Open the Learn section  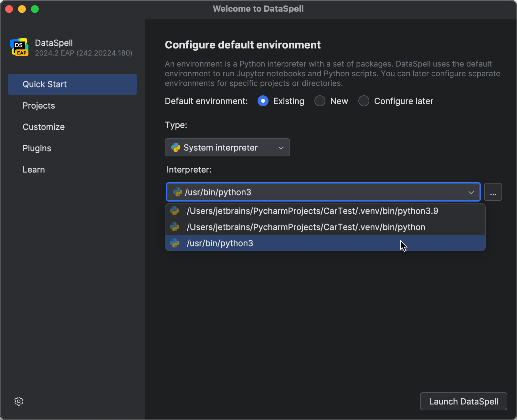click(34, 169)
